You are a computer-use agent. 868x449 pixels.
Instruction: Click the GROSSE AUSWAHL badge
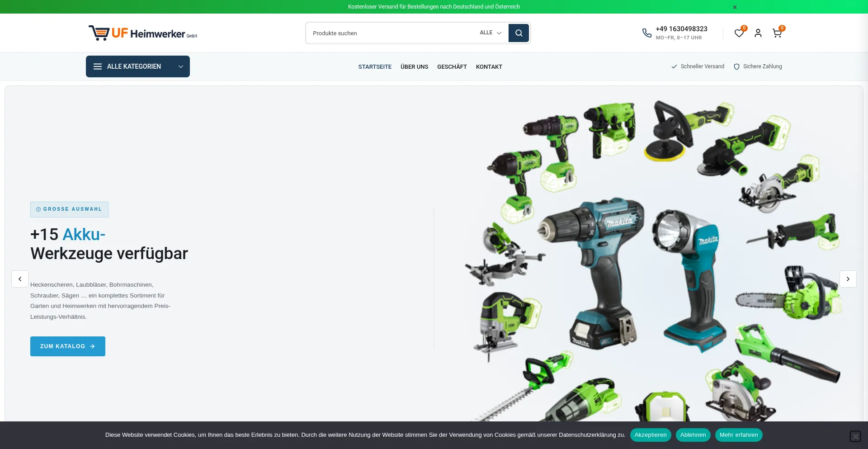69,209
